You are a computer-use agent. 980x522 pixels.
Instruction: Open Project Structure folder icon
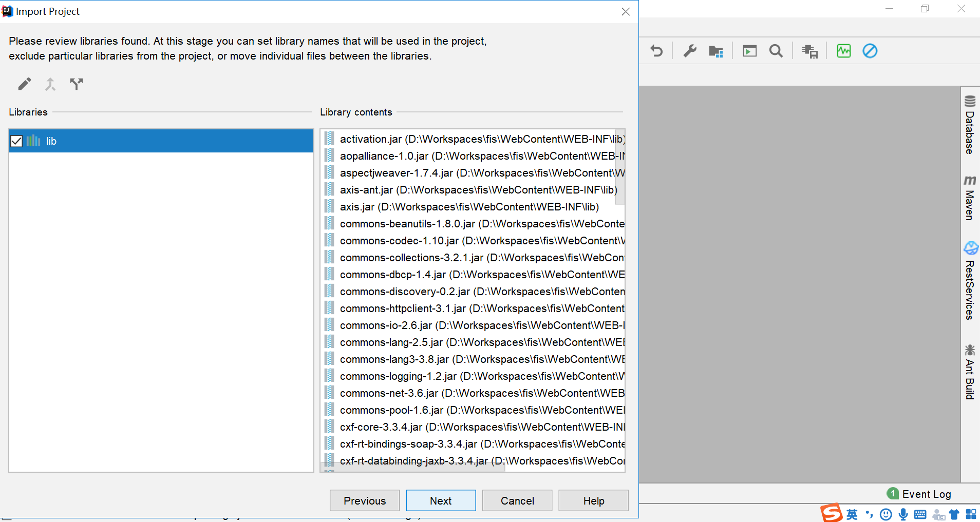716,51
